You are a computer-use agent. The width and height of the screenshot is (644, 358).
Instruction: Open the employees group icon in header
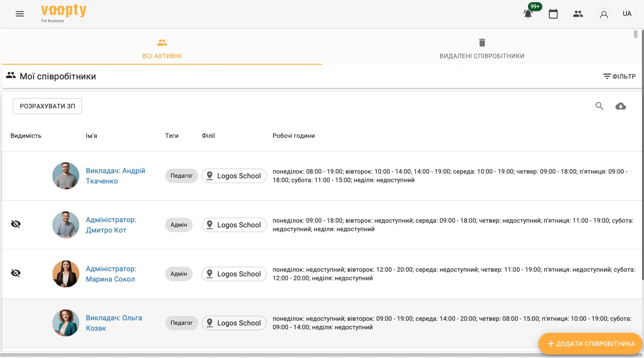[578, 14]
